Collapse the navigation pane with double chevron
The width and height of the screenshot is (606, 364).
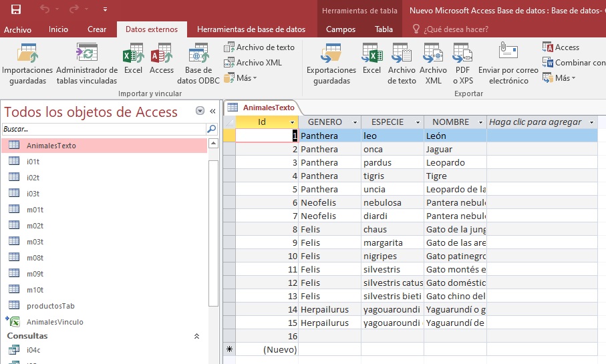coord(212,112)
